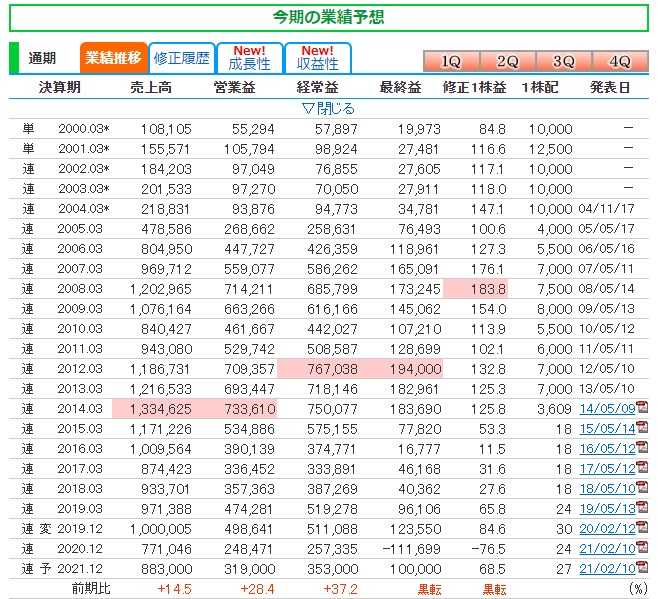This screenshot has width=658, height=599.
Task: Show 4Q quarterly results
Action: (x=620, y=60)
